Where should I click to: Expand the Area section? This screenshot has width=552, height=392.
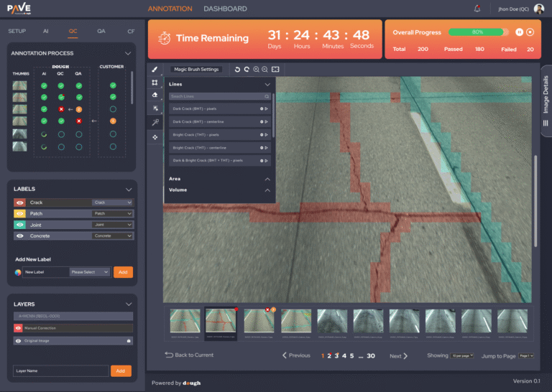(x=267, y=179)
